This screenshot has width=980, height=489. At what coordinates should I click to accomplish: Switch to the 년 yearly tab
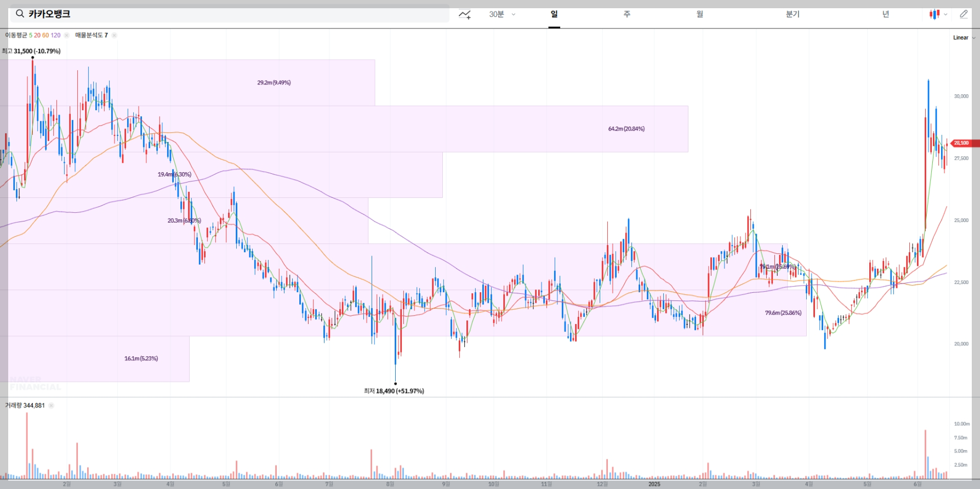coord(886,14)
